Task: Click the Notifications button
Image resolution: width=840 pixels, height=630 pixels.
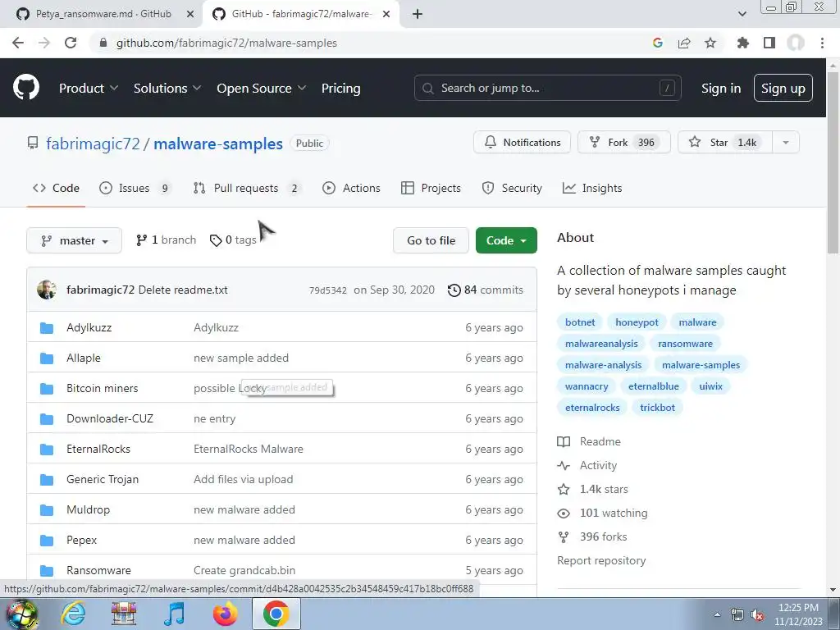Action: [522, 143]
